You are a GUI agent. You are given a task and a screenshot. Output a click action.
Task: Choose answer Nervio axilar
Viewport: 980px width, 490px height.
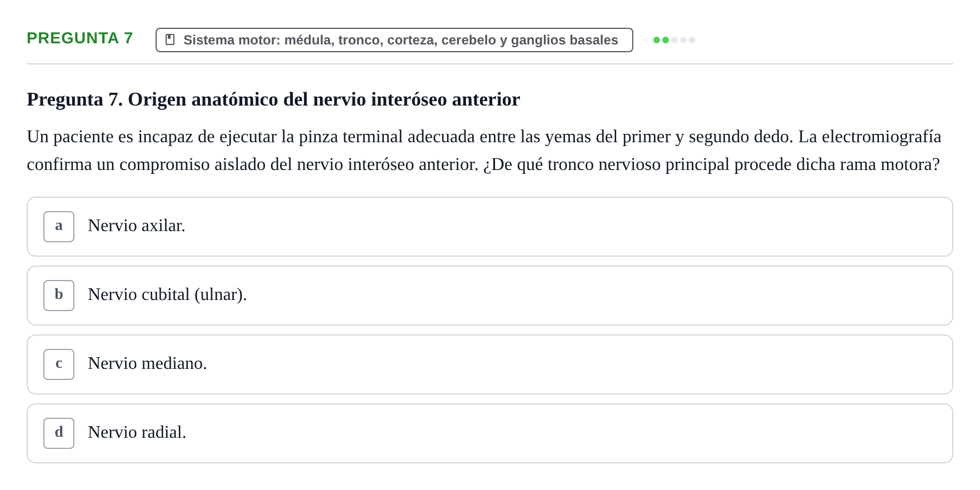click(137, 226)
